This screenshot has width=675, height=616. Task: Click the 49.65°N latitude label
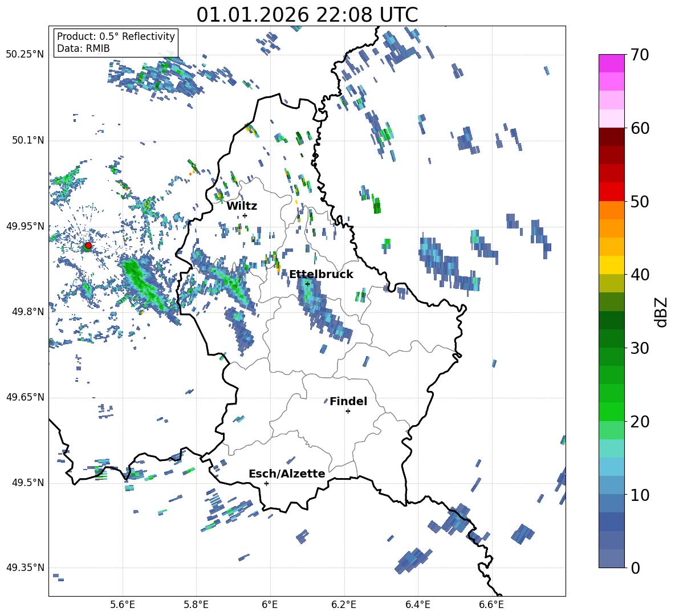(x=25, y=397)
